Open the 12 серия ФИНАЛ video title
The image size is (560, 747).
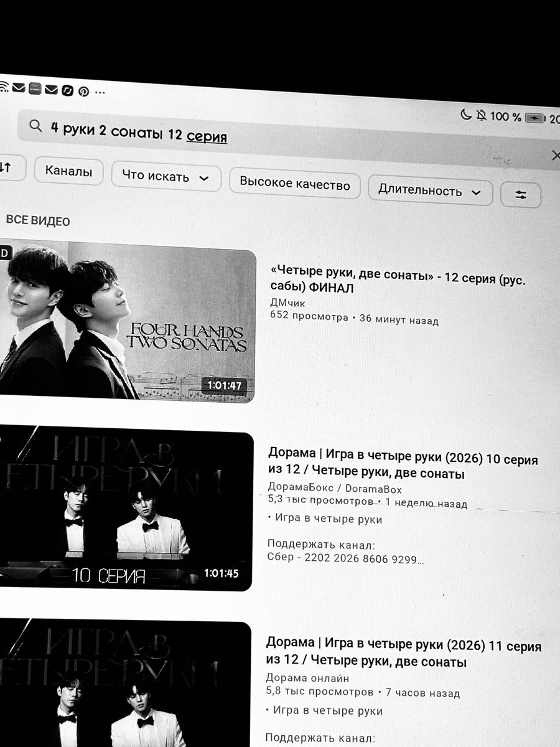pos(397,281)
